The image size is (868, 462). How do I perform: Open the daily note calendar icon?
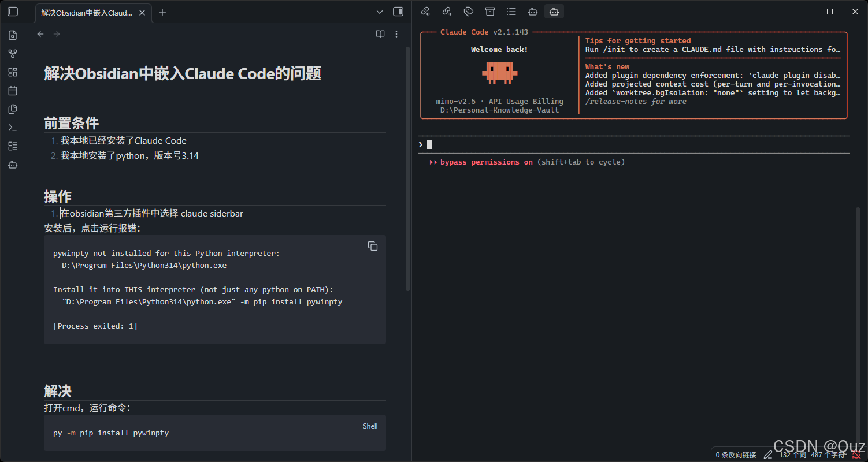click(x=13, y=91)
